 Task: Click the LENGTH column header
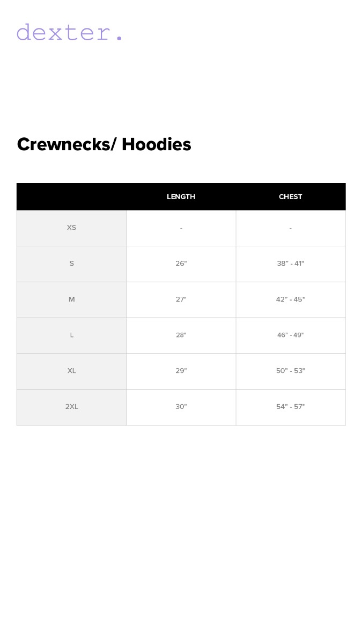181,197
